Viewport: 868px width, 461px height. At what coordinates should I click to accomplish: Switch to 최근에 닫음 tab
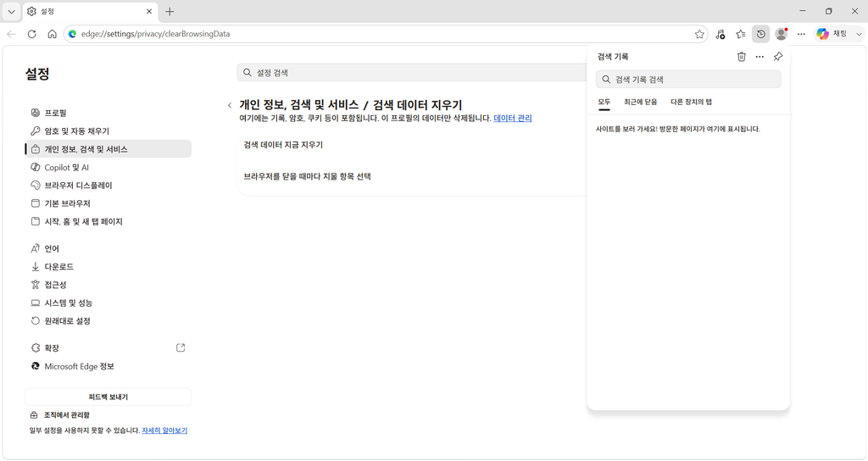641,102
